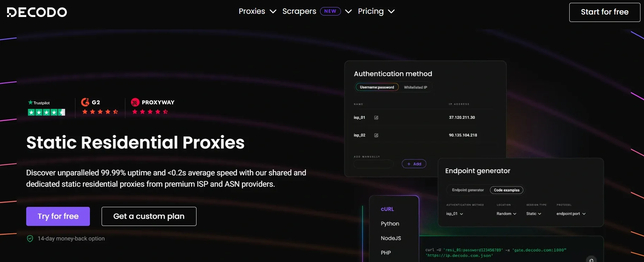Click the Static Residential Proxies heading
Image resolution: width=644 pixels, height=262 pixels.
point(135,142)
